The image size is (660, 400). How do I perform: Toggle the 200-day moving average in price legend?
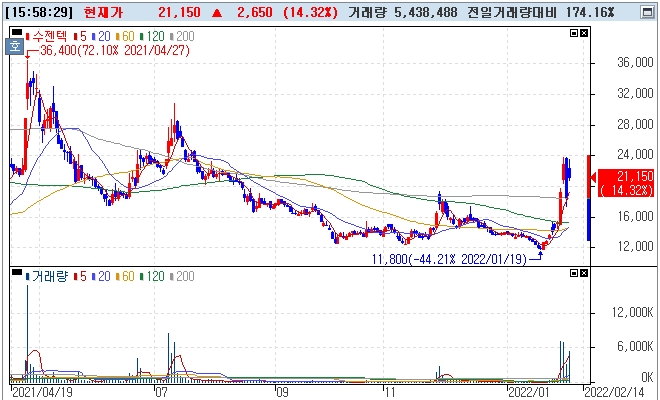coord(182,36)
